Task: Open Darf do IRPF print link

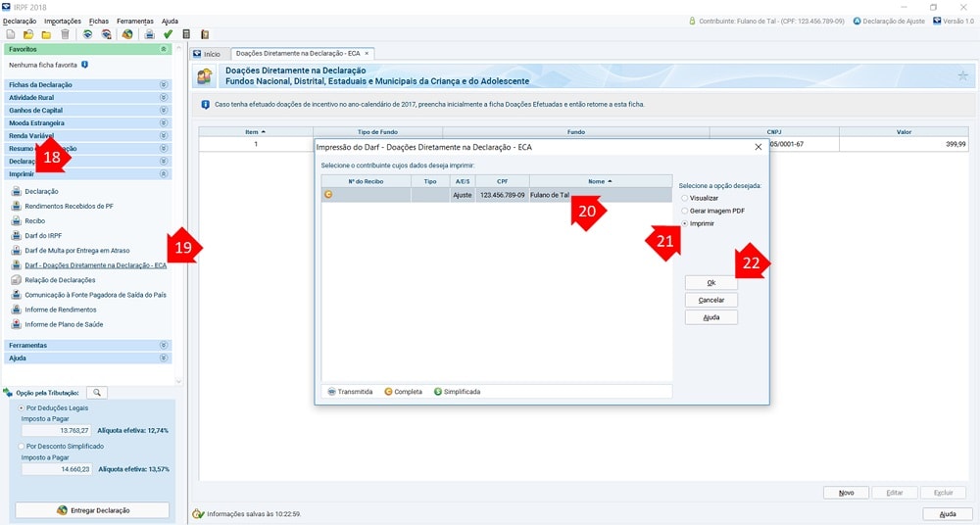Action: click(45, 235)
